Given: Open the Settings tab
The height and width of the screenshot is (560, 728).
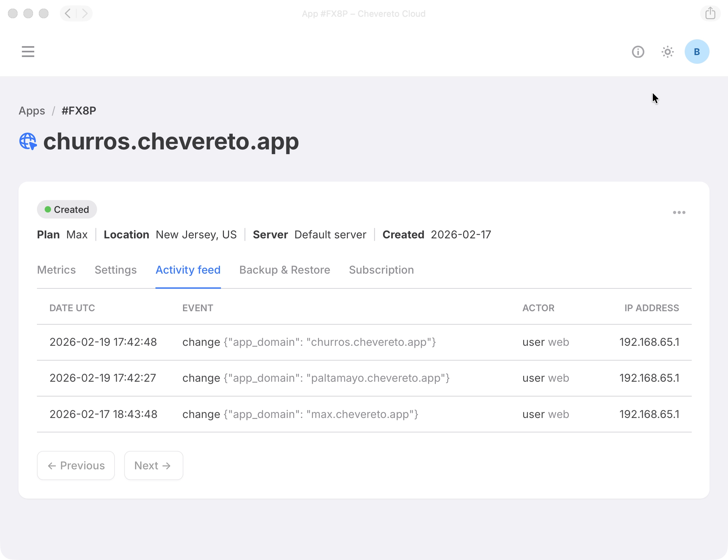Looking at the screenshot, I should (116, 270).
